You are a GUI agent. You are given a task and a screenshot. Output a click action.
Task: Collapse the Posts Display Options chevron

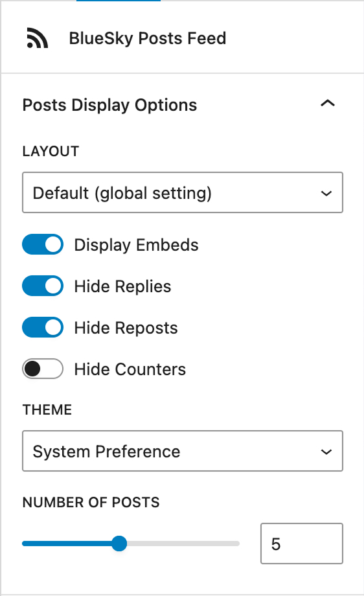328,104
